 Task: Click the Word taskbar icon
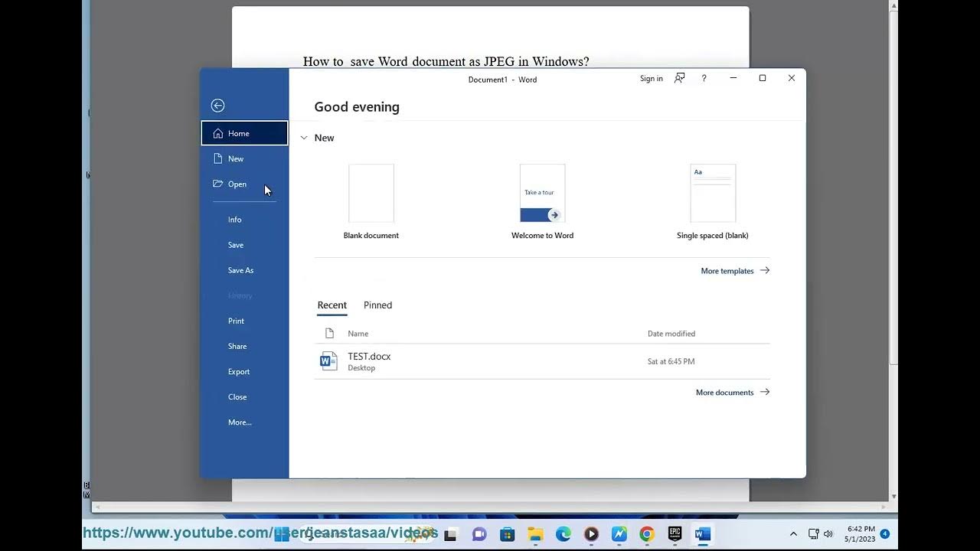coord(703,534)
